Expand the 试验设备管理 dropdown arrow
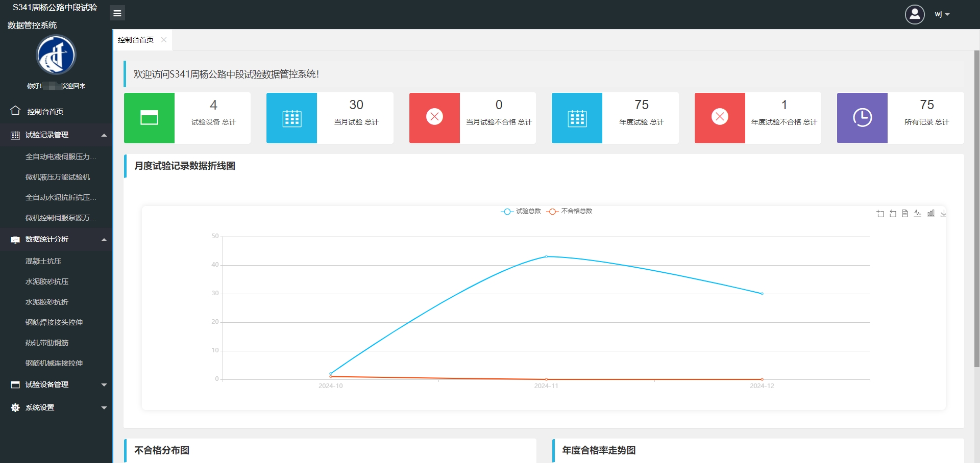The height and width of the screenshot is (463, 980). pos(104,385)
